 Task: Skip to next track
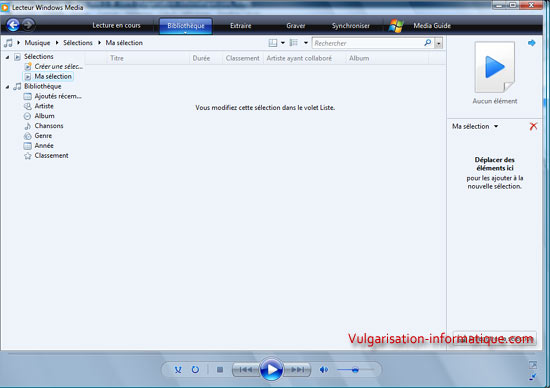coord(297,369)
